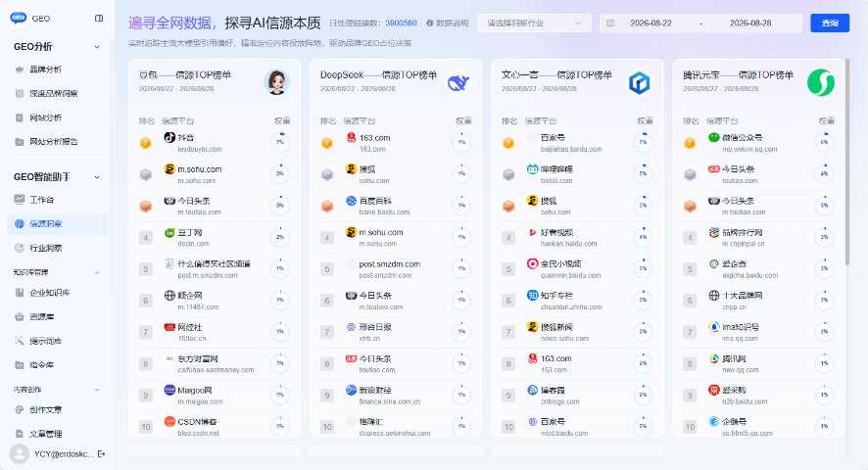Click the user avatar next to YCY@erdoskc

(x=20, y=454)
